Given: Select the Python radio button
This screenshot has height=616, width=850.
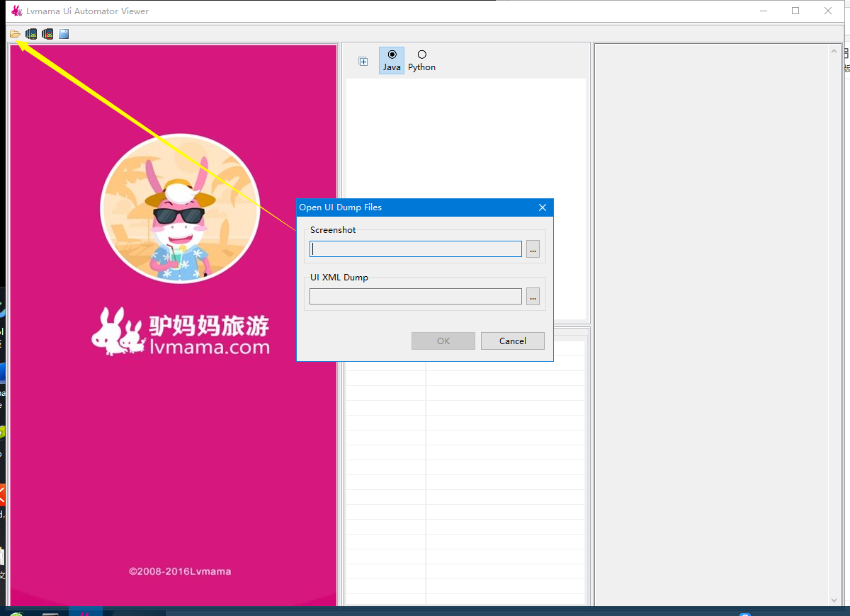Looking at the screenshot, I should tap(421, 55).
